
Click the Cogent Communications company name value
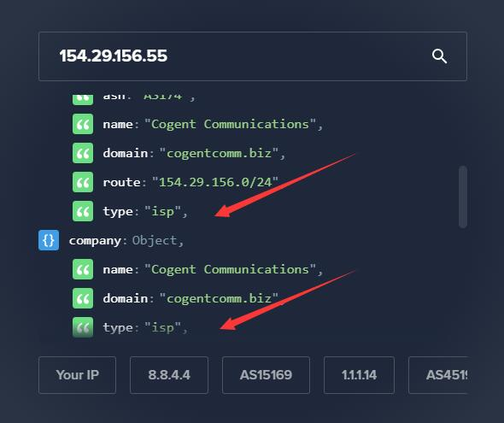click(230, 269)
